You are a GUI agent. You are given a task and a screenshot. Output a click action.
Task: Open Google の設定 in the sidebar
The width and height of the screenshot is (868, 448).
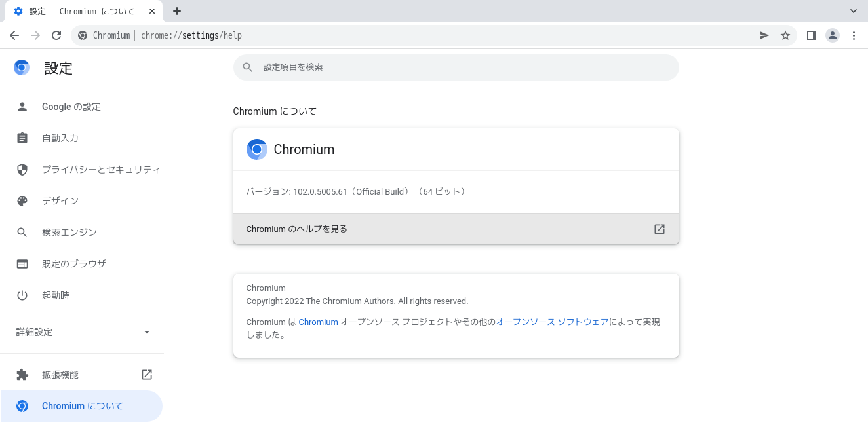pos(82,107)
